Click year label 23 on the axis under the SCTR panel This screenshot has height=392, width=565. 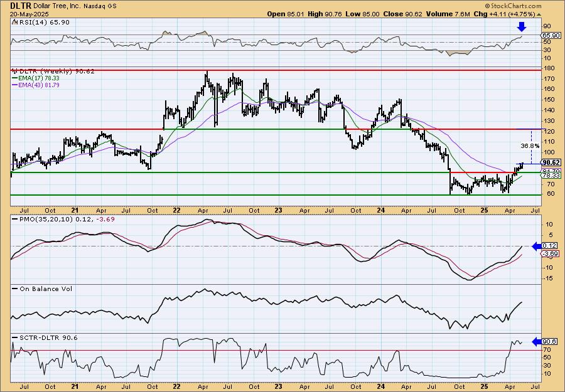click(x=278, y=386)
